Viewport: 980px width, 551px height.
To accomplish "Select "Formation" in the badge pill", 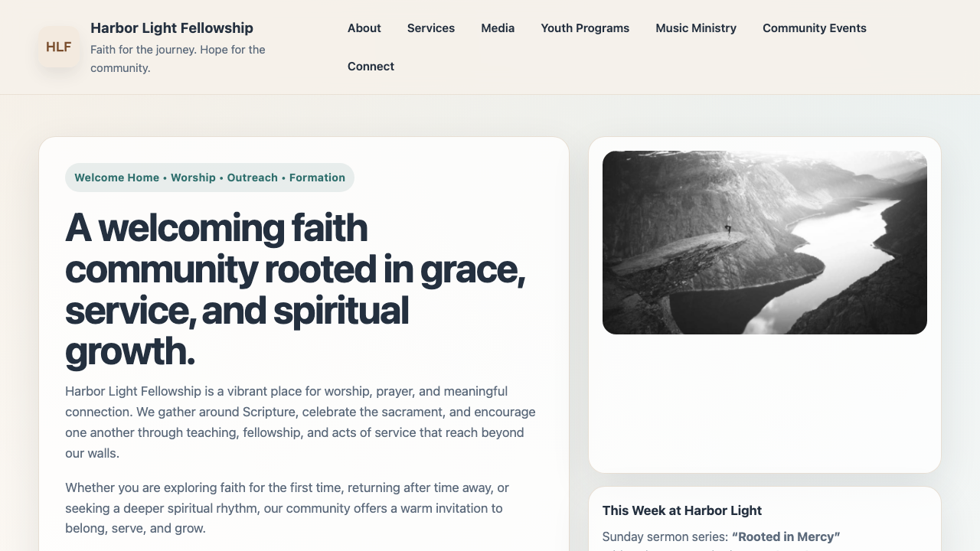I will [317, 178].
